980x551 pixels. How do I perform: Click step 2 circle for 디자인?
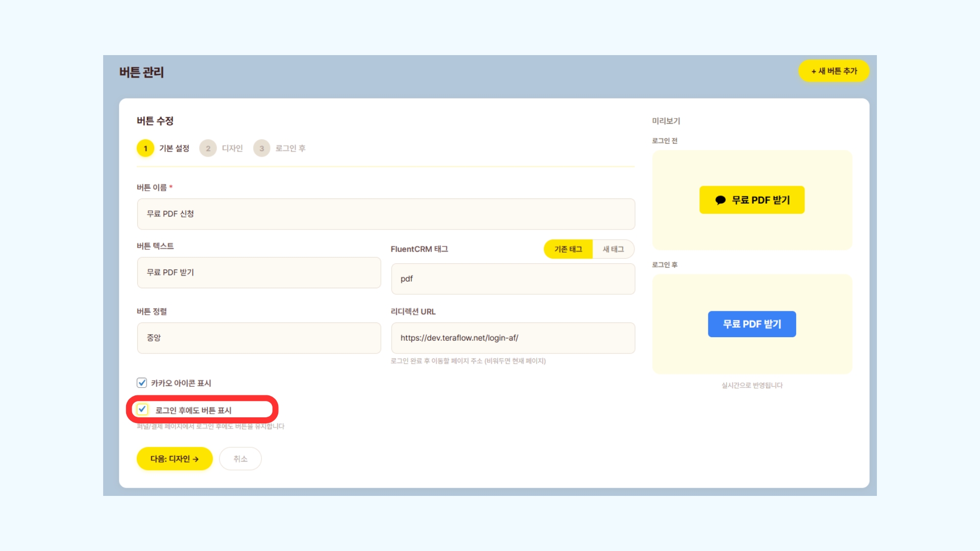click(208, 148)
